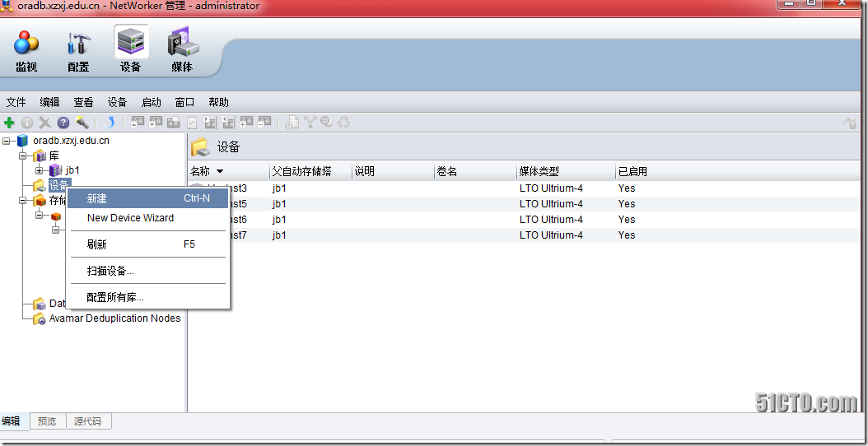The width and height of the screenshot is (868, 446).
Task: Click the tape withdraw minus toolbar icon
Action: [264, 122]
